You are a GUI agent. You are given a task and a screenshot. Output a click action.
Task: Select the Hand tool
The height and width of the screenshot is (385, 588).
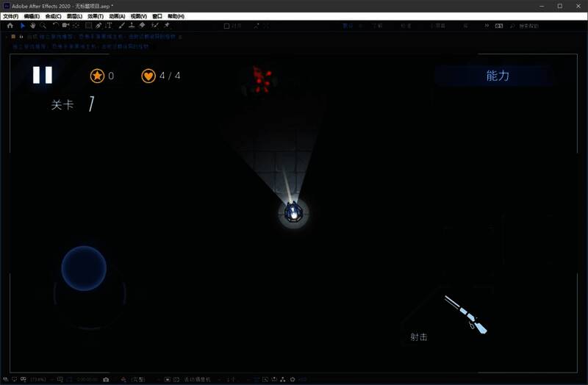pos(33,26)
